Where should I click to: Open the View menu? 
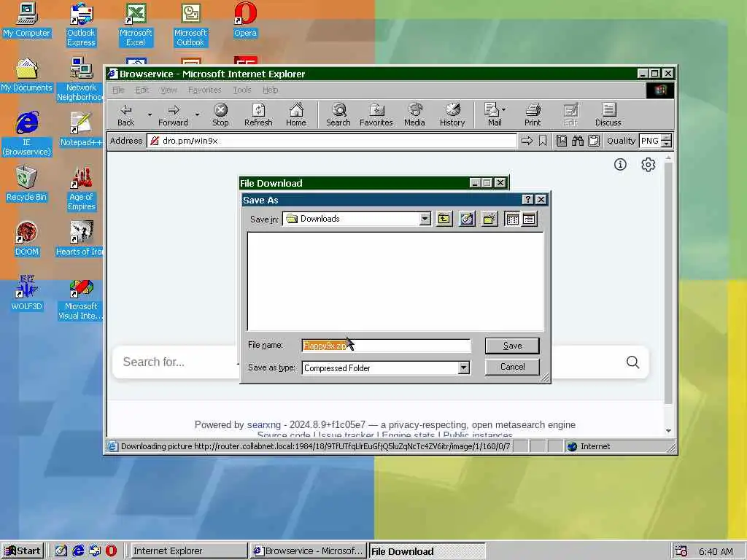coord(169,90)
